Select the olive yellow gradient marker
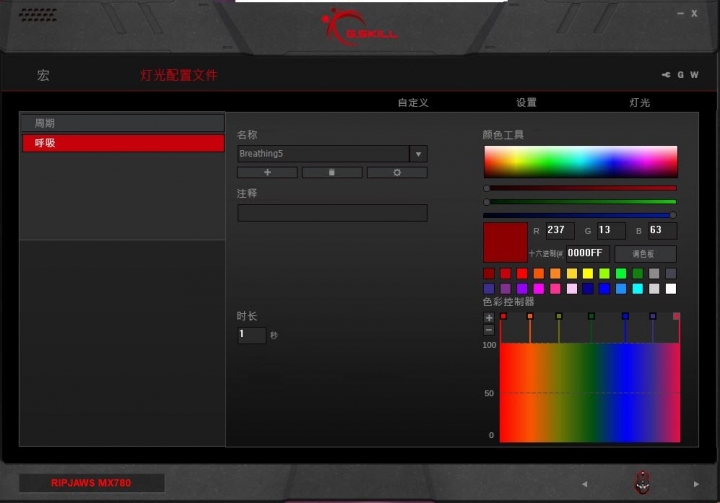 pyautogui.click(x=559, y=316)
